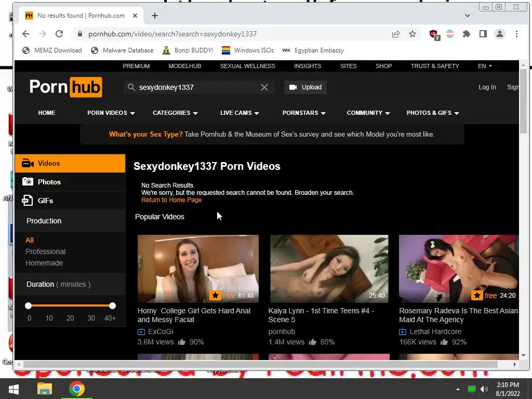
Task: Expand the CATEGORIES dropdown
Action: click(175, 113)
